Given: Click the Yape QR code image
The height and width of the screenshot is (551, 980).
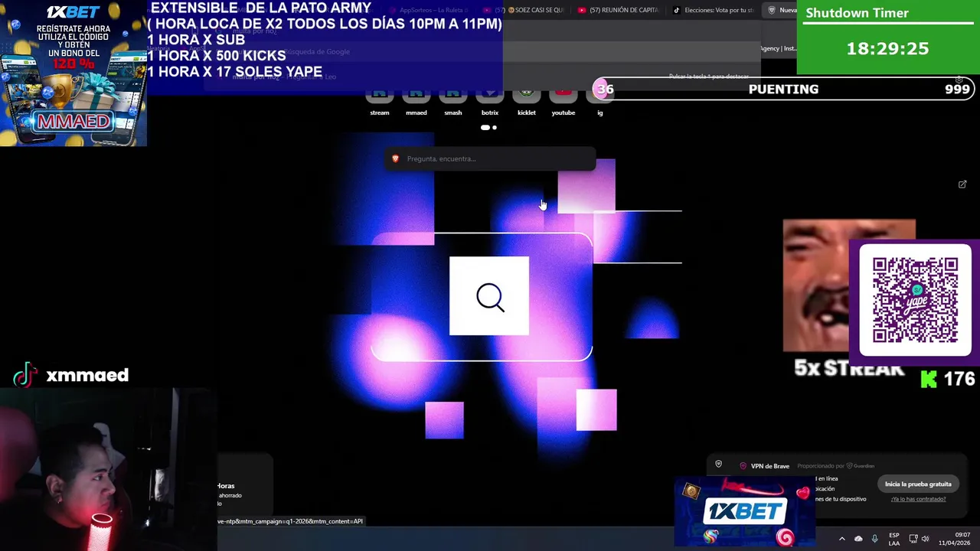Looking at the screenshot, I should tap(915, 300).
